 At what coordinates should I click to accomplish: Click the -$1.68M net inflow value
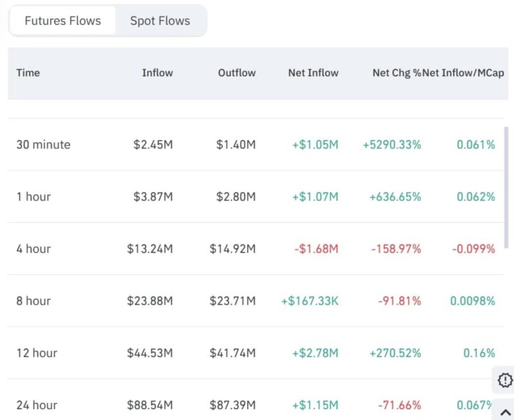click(x=315, y=248)
